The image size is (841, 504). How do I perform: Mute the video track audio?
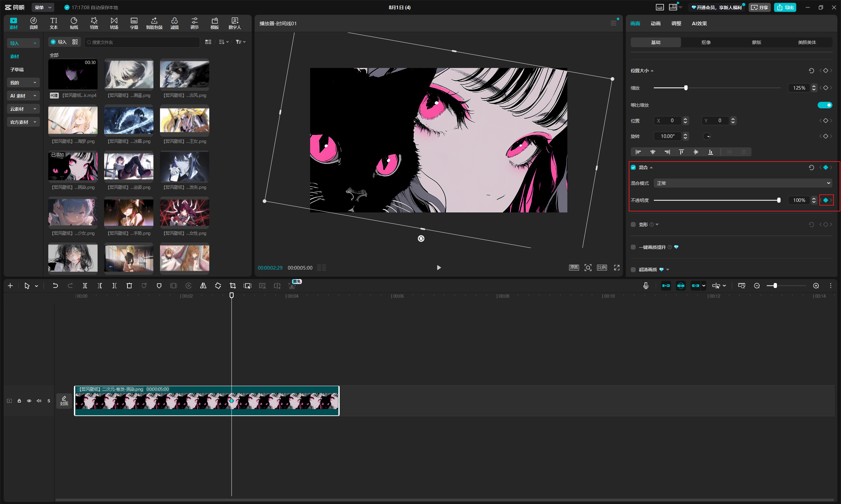click(x=39, y=401)
